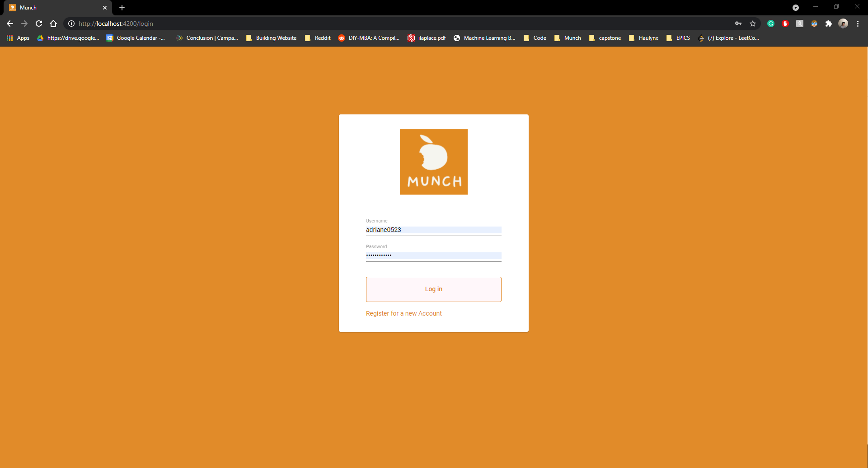Reload the current page
The width and height of the screenshot is (868, 468).
tap(39, 24)
